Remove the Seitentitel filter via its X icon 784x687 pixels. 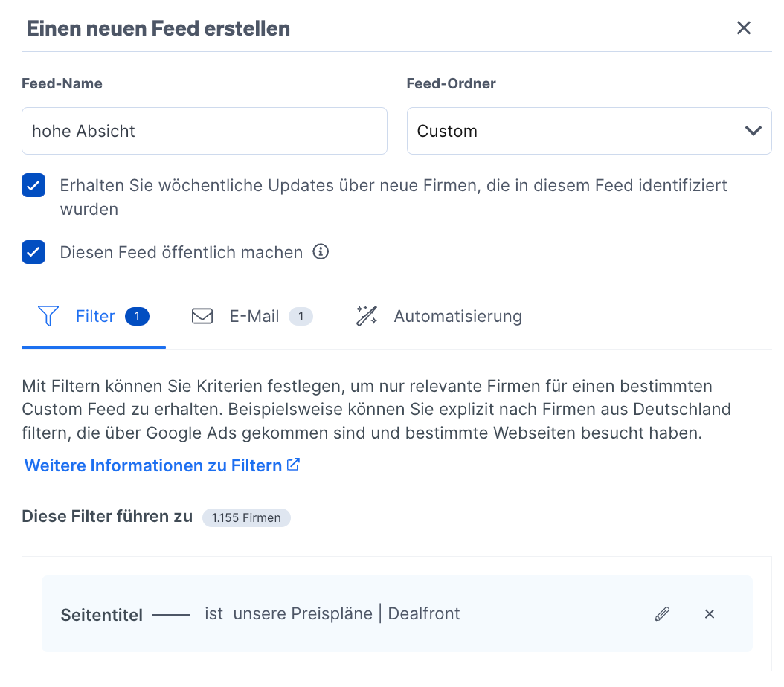pyautogui.click(x=709, y=614)
